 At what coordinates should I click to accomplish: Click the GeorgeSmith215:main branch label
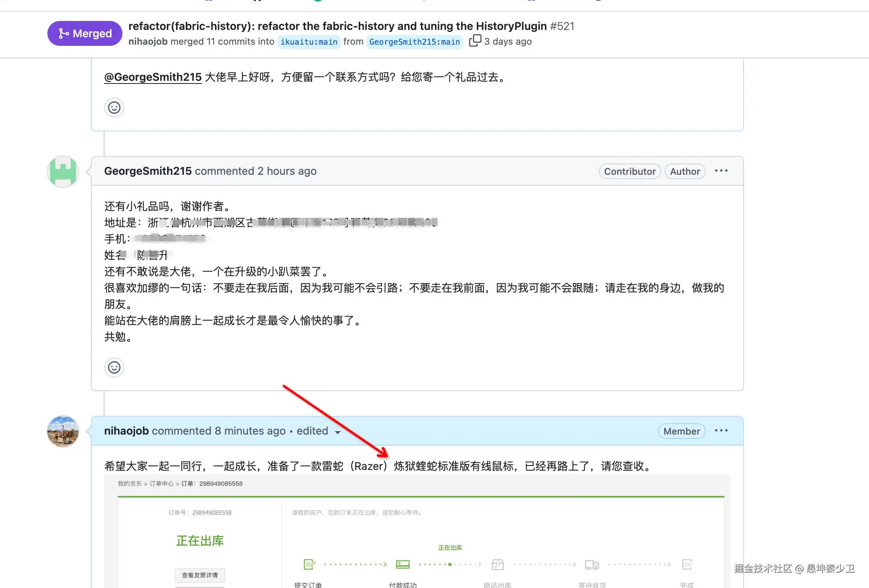(415, 42)
